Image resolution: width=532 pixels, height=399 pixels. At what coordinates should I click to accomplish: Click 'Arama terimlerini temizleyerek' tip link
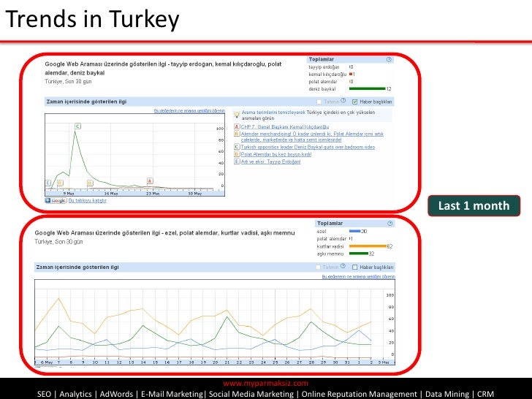(x=273, y=113)
